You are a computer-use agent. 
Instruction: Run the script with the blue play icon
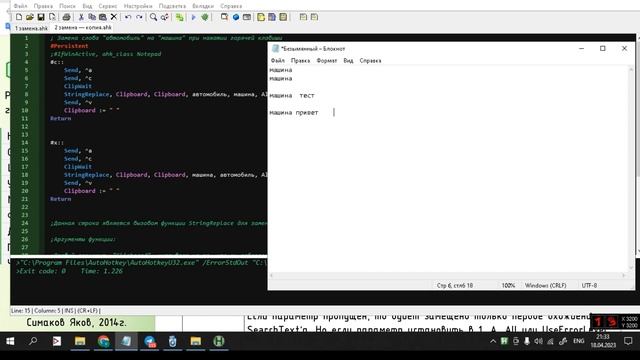click(x=193, y=17)
